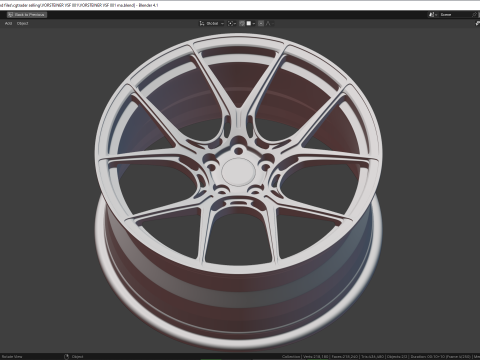This screenshot has height=360, width=480.
Task: Click the Objects count in status bar
Action: pos(397,357)
